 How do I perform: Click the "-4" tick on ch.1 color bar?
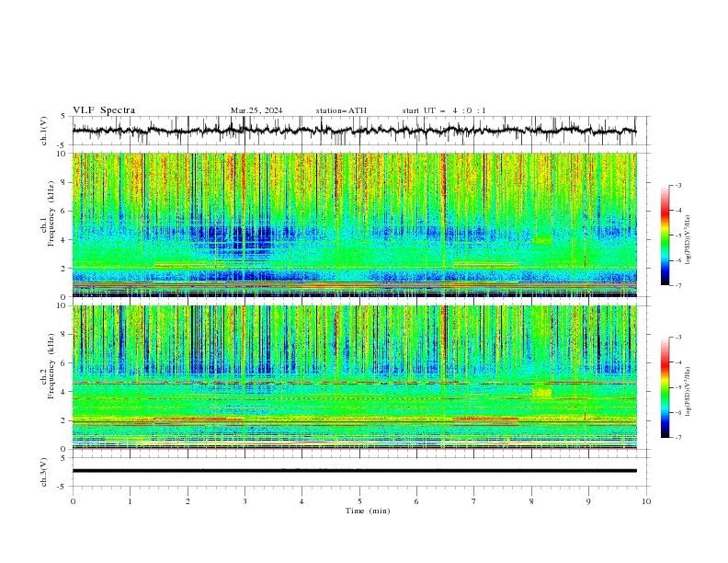(x=677, y=211)
